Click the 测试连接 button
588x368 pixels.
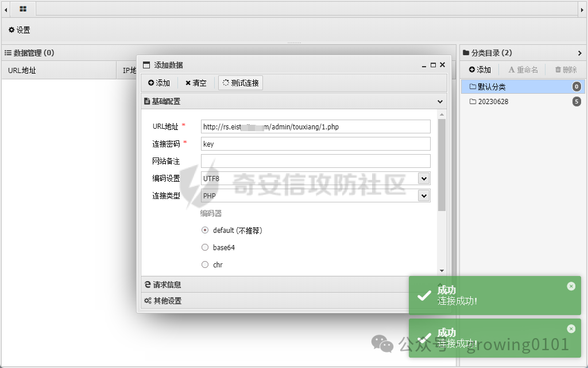click(241, 83)
